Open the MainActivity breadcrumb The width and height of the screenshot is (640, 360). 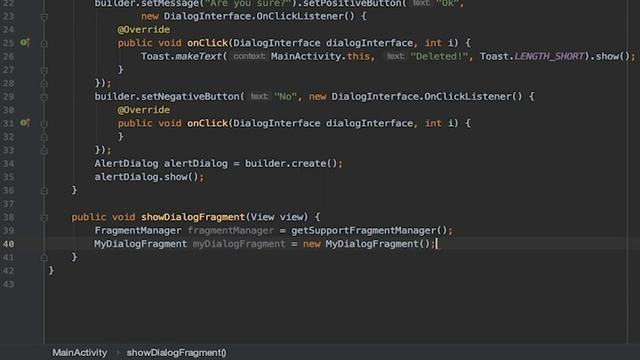[80, 353]
